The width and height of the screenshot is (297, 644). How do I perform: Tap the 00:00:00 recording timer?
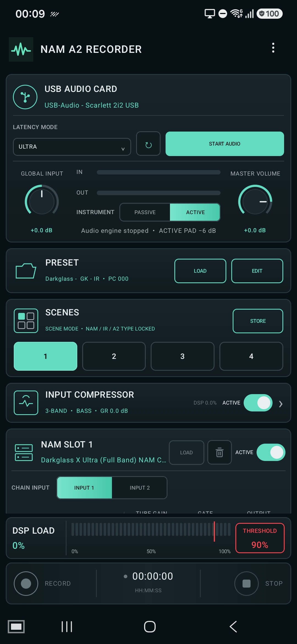click(x=153, y=576)
